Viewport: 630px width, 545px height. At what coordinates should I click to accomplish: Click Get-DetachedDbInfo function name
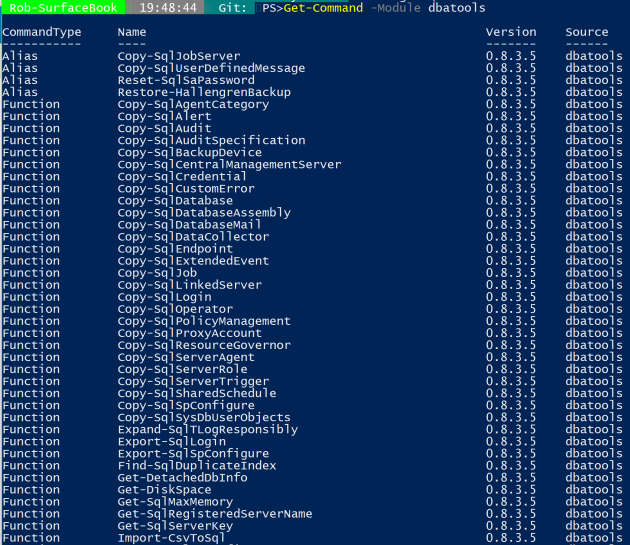[x=182, y=478]
